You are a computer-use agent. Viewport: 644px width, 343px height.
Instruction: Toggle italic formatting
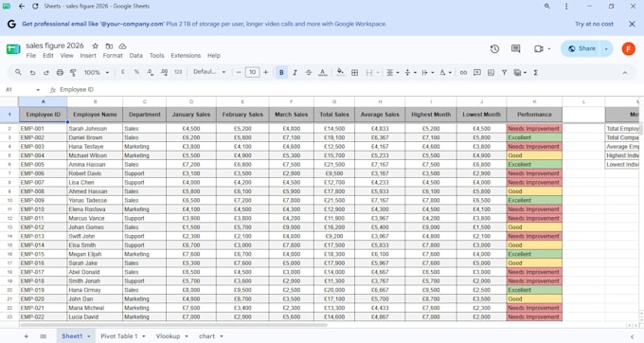[x=295, y=72]
